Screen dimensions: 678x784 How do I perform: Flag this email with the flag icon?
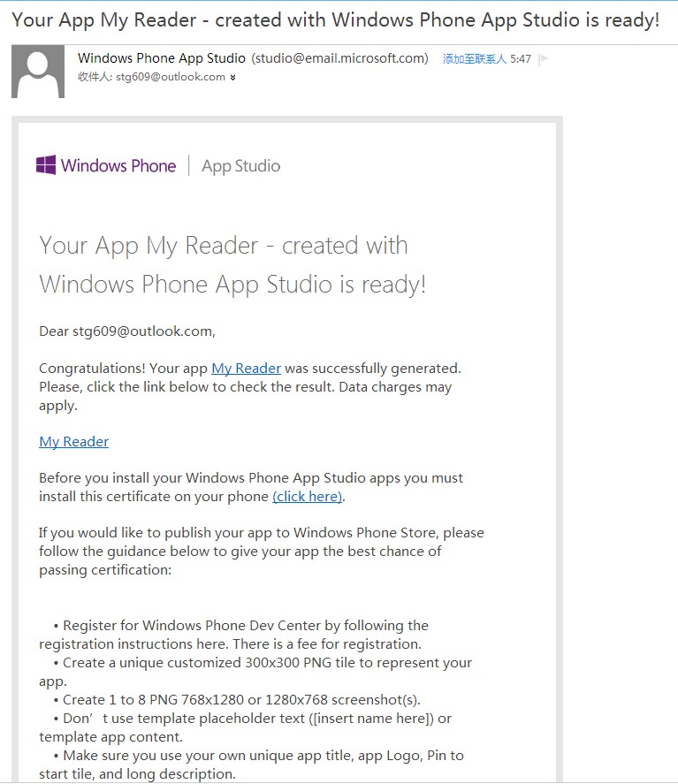coord(544,59)
